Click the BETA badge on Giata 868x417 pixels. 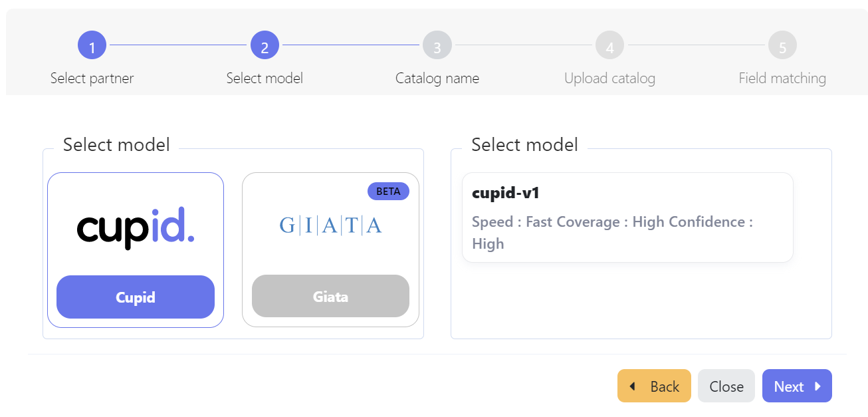pos(388,191)
